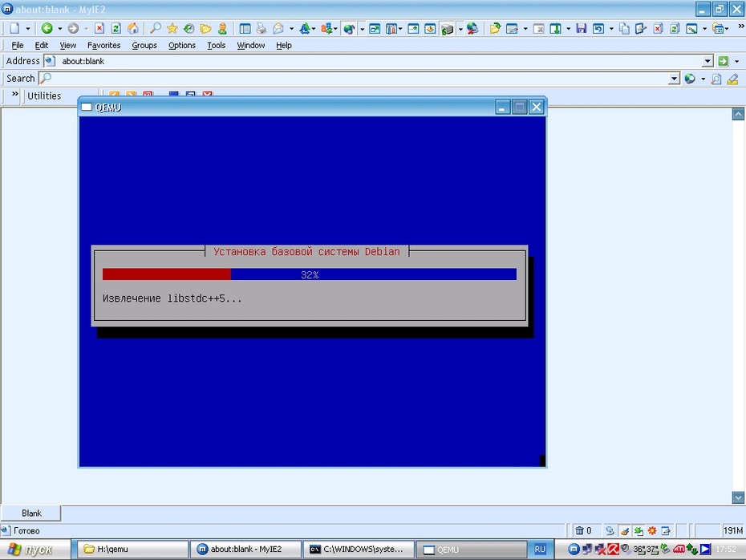Image resolution: width=746 pixels, height=560 pixels.
Task: Expand the chevron left of Utilities
Action: (x=14, y=94)
